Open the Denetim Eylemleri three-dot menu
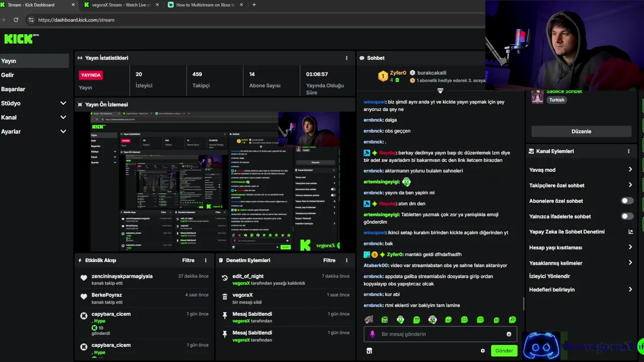 (346, 260)
